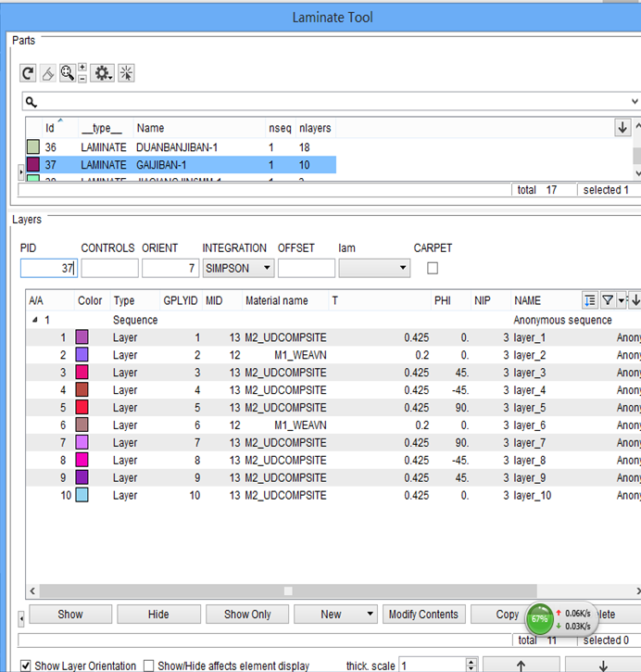The height and width of the screenshot is (672, 641).
Task: Click the Copy button
Action: click(x=507, y=615)
